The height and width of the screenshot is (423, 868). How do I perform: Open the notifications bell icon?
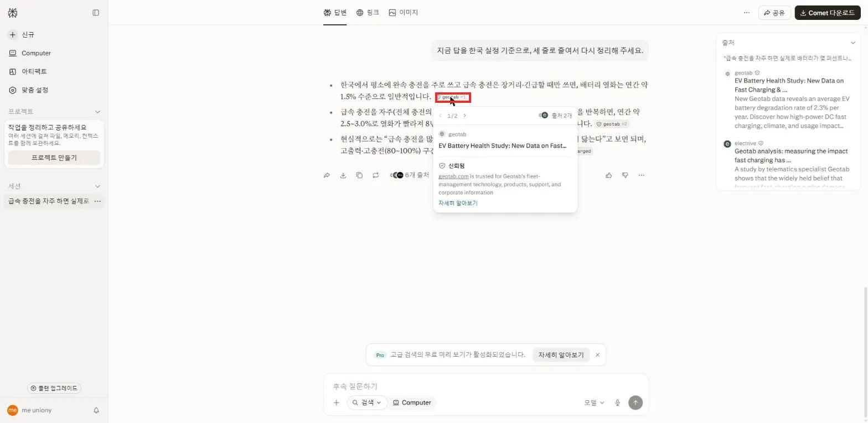[96, 410]
